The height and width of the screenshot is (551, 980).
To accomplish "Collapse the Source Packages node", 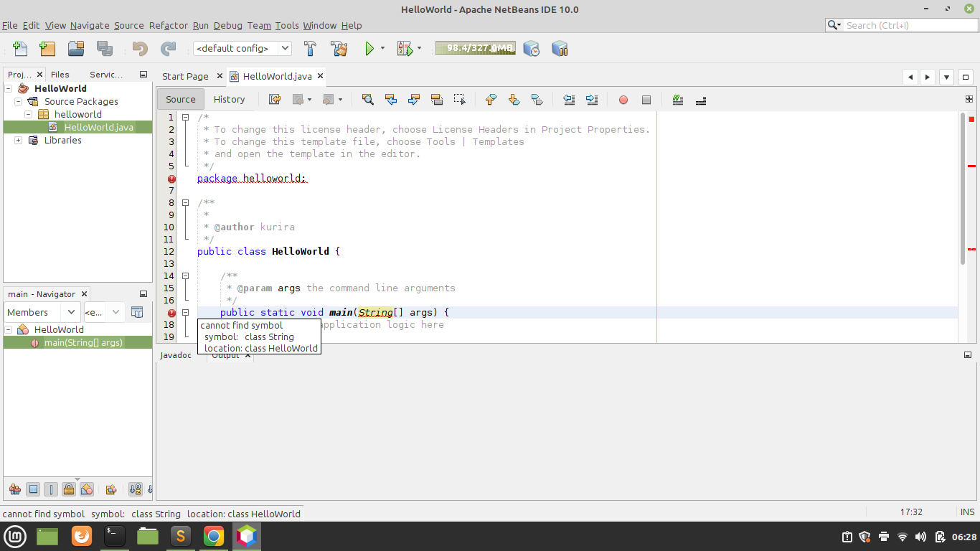I will point(19,101).
